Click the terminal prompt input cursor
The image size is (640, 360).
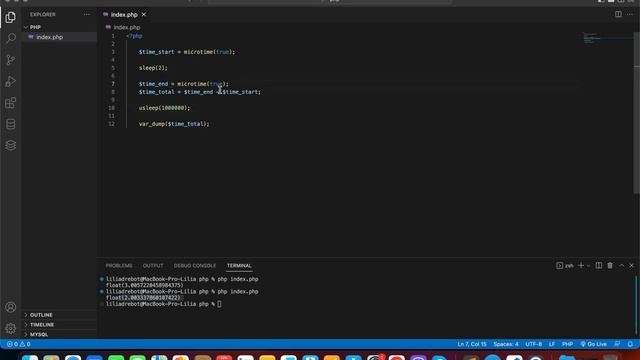(x=219, y=304)
